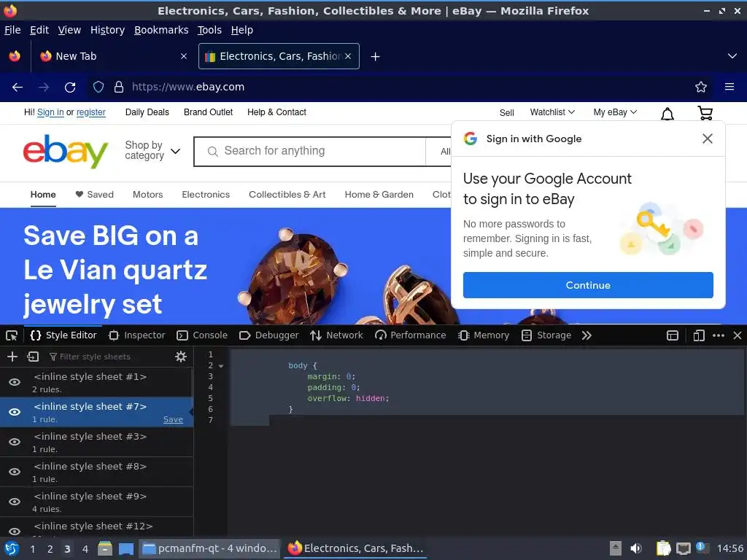Open Daily Deals link
This screenshot has height=560, width=747.
[x=147, y=112]
